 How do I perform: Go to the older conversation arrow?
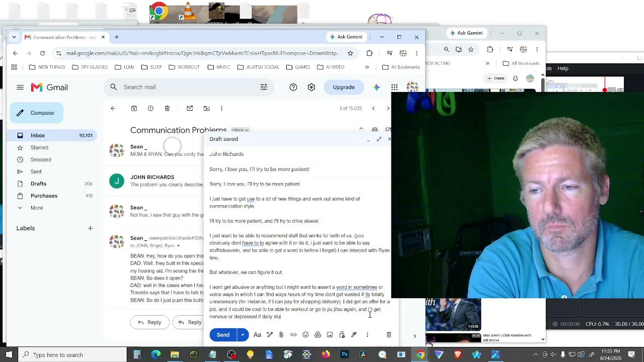388,108
